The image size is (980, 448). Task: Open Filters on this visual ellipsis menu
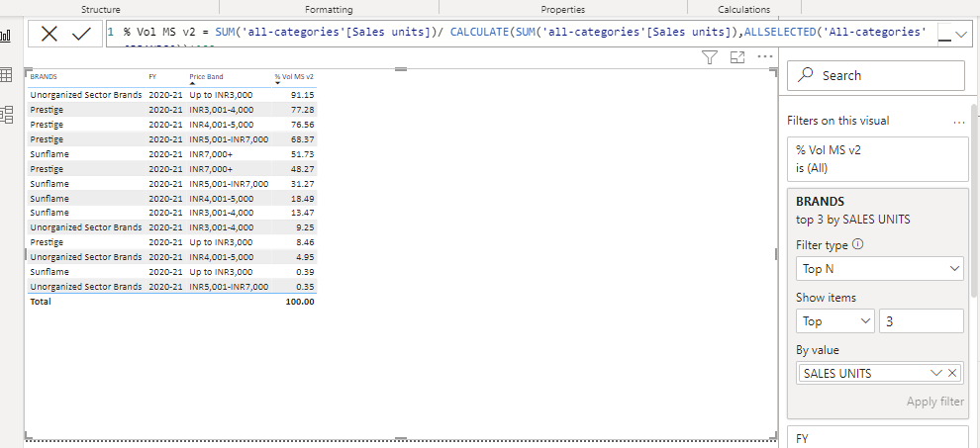tap(959, 123)
